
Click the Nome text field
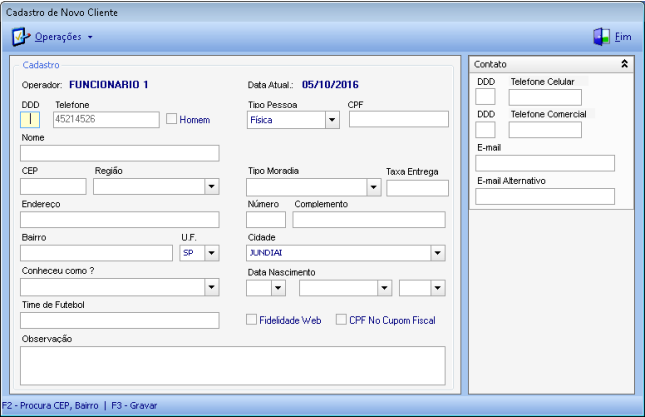pyautogui.click(x=120, y=153)
